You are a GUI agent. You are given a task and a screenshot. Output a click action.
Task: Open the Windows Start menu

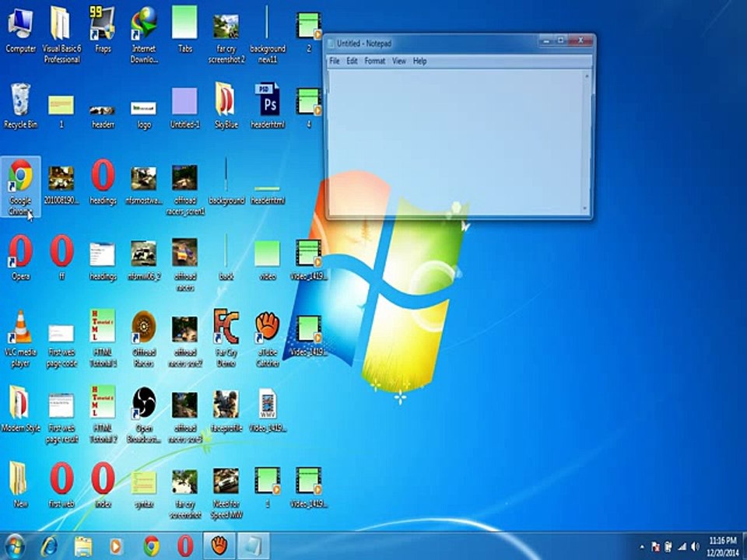(14, 547)
